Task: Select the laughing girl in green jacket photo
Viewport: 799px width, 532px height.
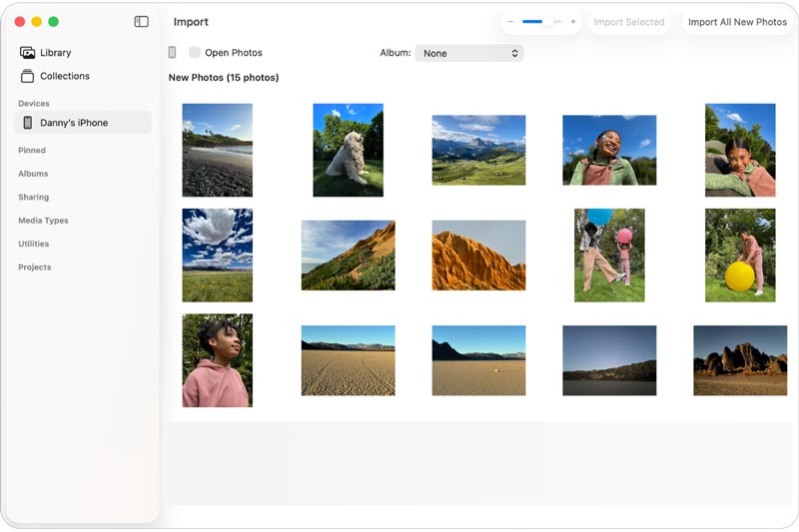Action: point(609,150)
